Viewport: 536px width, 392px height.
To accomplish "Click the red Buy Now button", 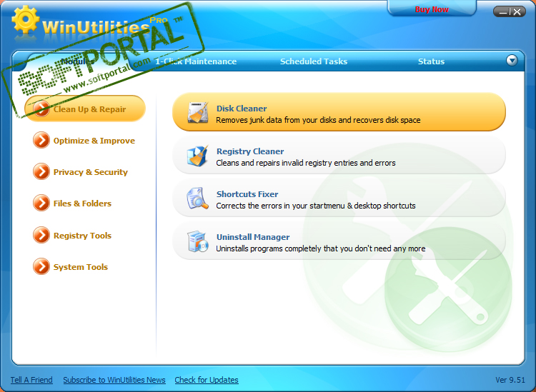I will point(432,9).
